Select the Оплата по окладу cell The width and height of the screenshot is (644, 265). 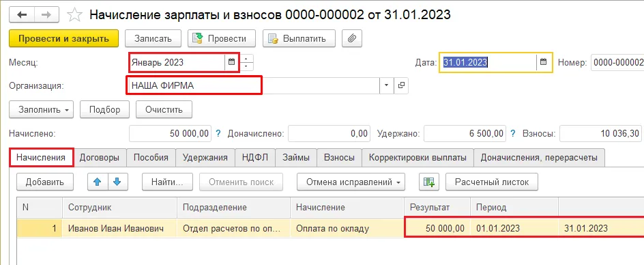point(347,228)
